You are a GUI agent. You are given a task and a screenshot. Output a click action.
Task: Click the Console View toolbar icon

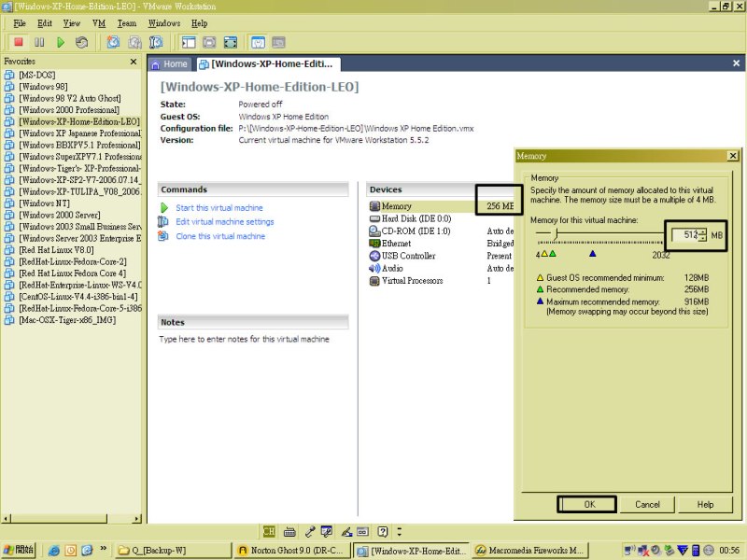point(278,42)
